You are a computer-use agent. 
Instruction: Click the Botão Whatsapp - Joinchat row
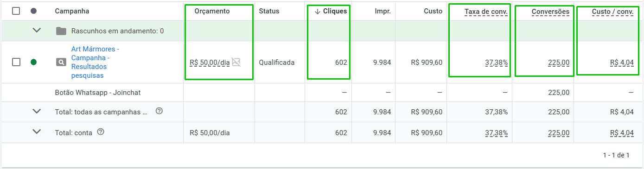322,93
